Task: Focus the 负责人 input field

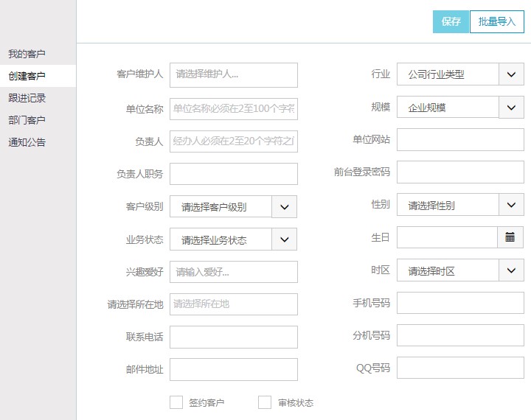Action: (x=234, y=141)
